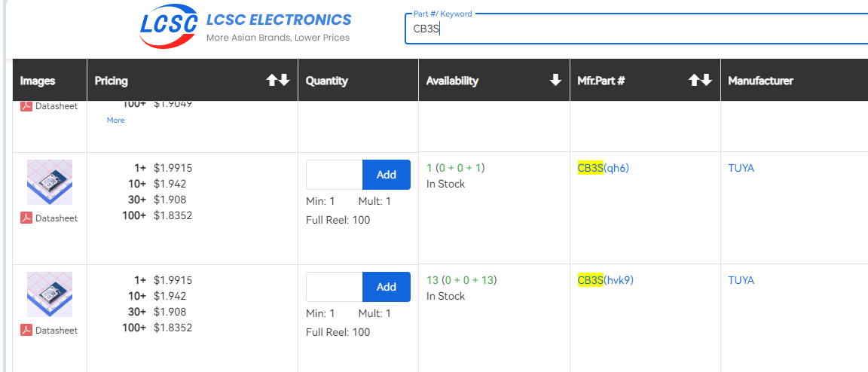Viewport: 868px width, 372px height.
Task: Click the Pricing column header label
Action: (112, 81)
